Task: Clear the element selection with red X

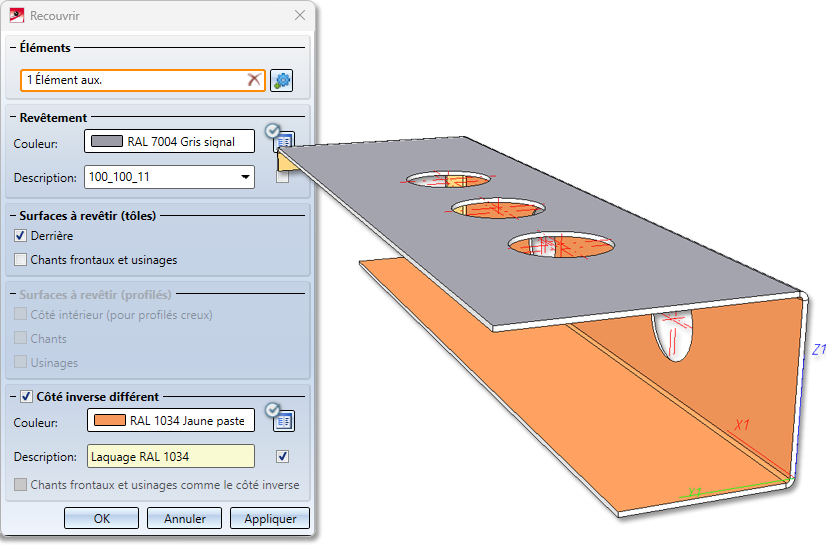Action: pyautogui.click(x=254, y=80)
